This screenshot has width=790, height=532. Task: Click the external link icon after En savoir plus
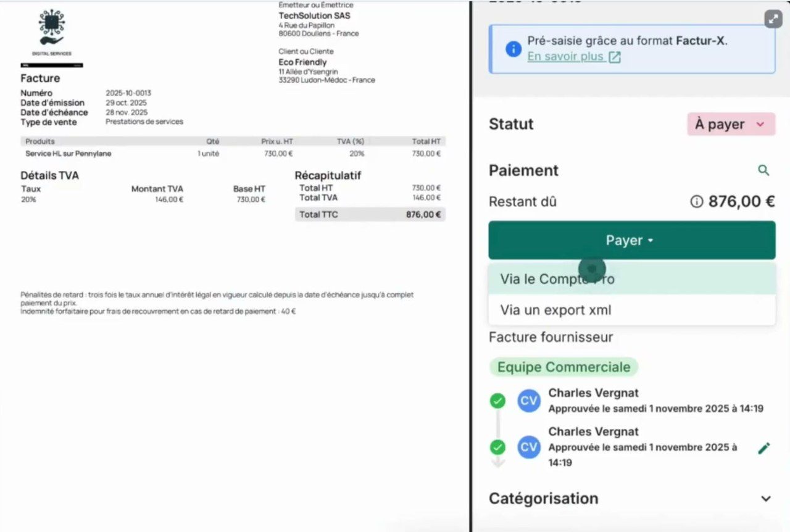[x=615, y=57]
